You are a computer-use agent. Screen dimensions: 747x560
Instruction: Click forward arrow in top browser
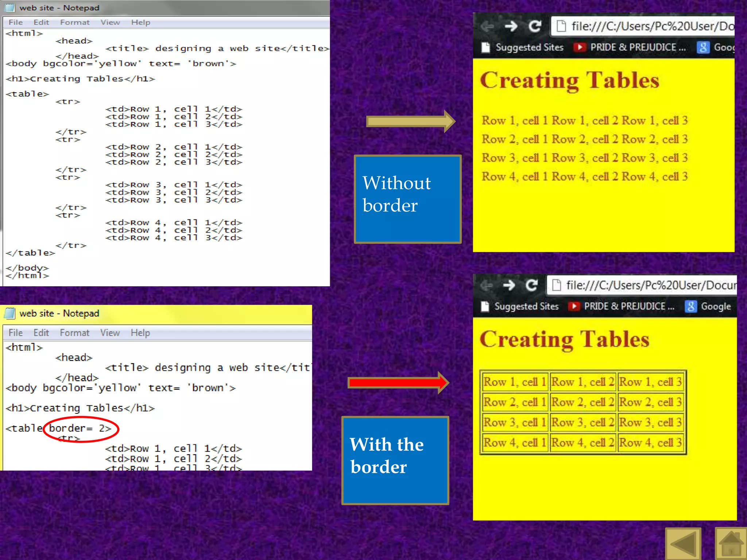[x=511, y=26]
